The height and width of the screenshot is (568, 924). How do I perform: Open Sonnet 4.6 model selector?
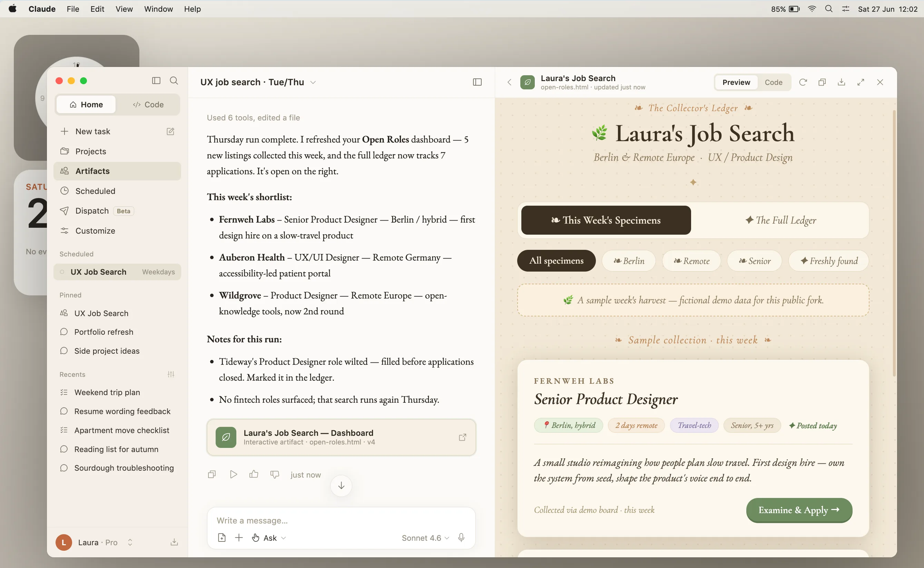[x=425, y=538]
